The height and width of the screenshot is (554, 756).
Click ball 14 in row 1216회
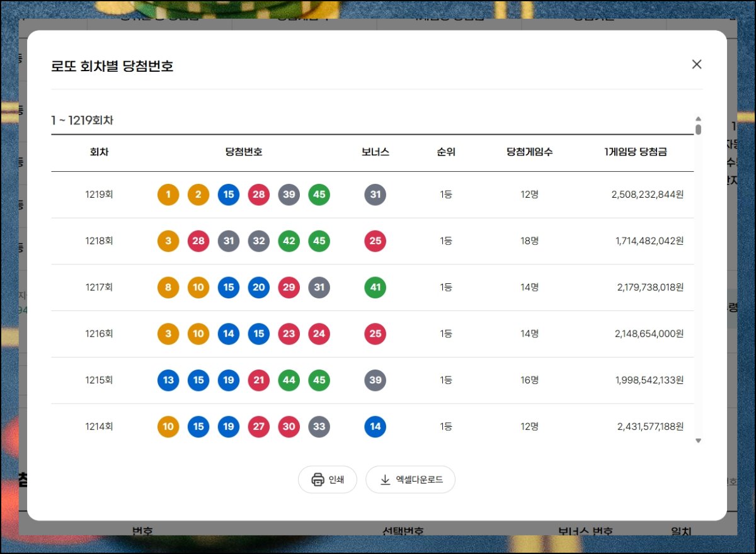click(229, 334)
